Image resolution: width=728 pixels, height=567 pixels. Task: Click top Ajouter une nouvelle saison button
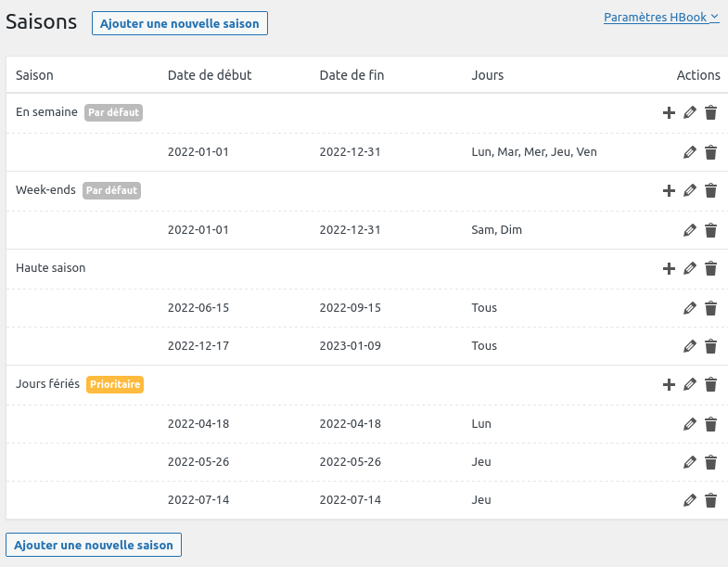point(180,23)
